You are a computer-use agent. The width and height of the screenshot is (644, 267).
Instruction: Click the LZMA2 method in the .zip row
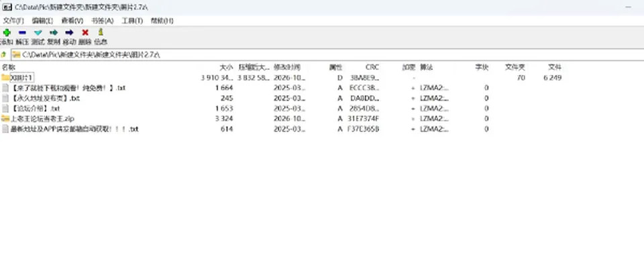(434, 119)
